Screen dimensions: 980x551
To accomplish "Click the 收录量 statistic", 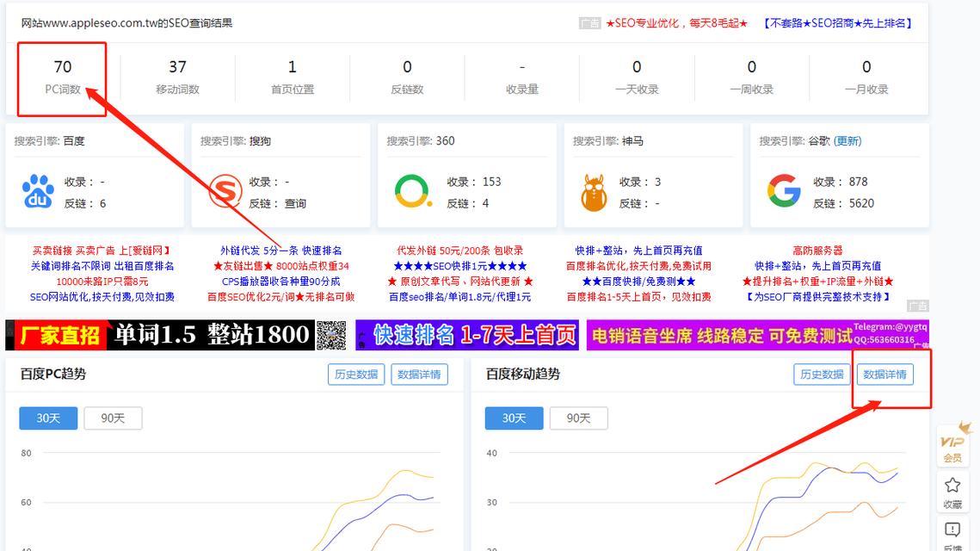I will (x=522, y=77).
